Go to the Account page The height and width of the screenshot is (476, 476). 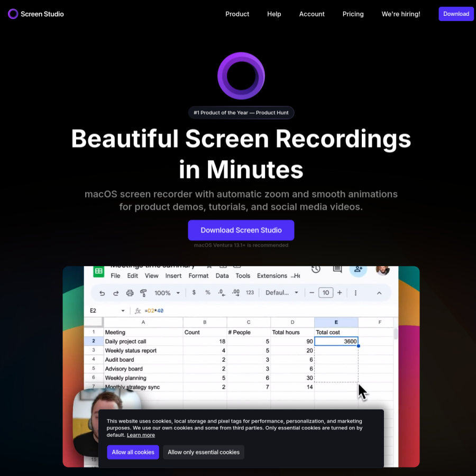(312, 14)
